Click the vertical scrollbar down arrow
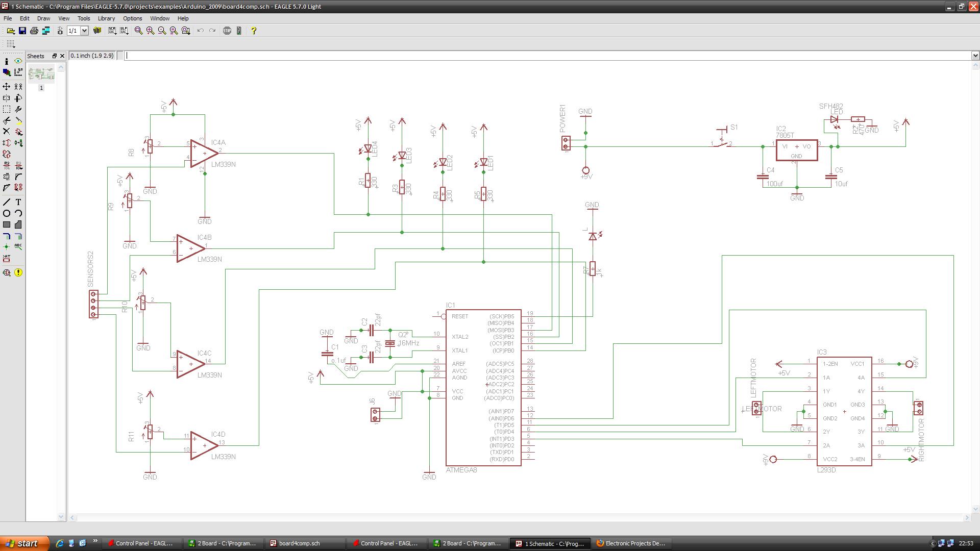Screen dimensions: 980x551 tap(975, 509)
